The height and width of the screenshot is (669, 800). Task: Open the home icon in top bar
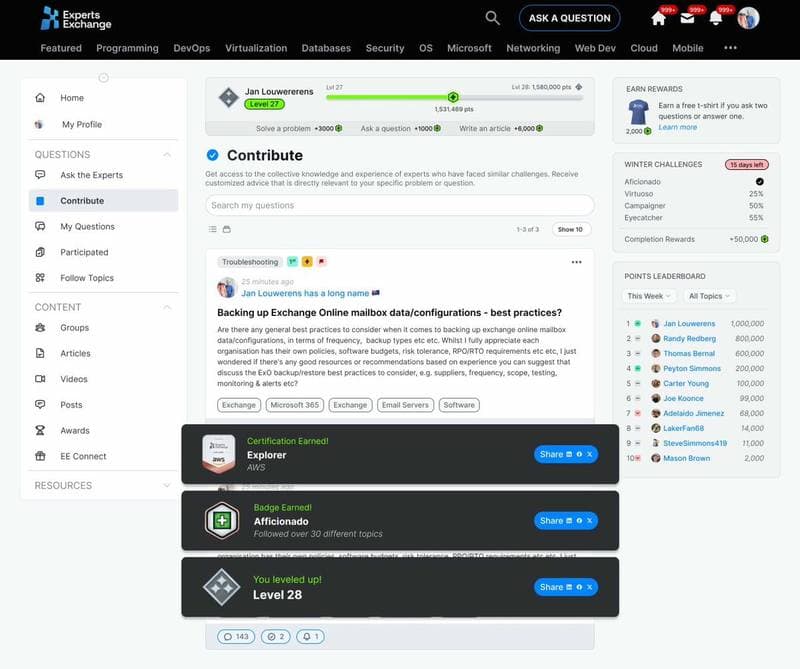658,18
